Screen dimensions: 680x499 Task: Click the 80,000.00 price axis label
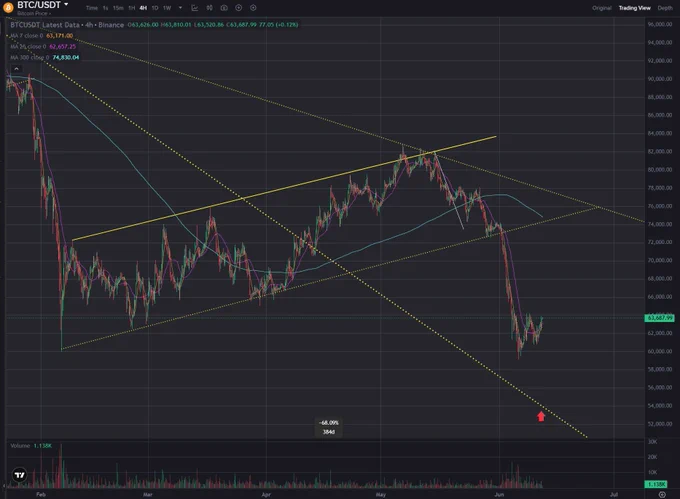tap(660, 170)
